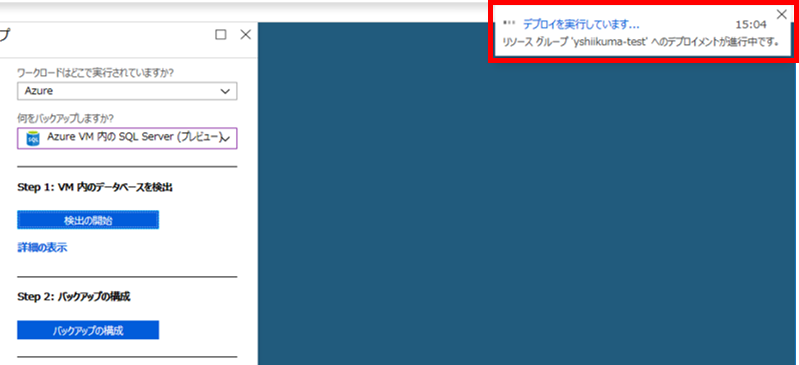Click the Step 1: VM 内のデータベースを検出 heading
The image size is (799, 365).
pos(95,188)
